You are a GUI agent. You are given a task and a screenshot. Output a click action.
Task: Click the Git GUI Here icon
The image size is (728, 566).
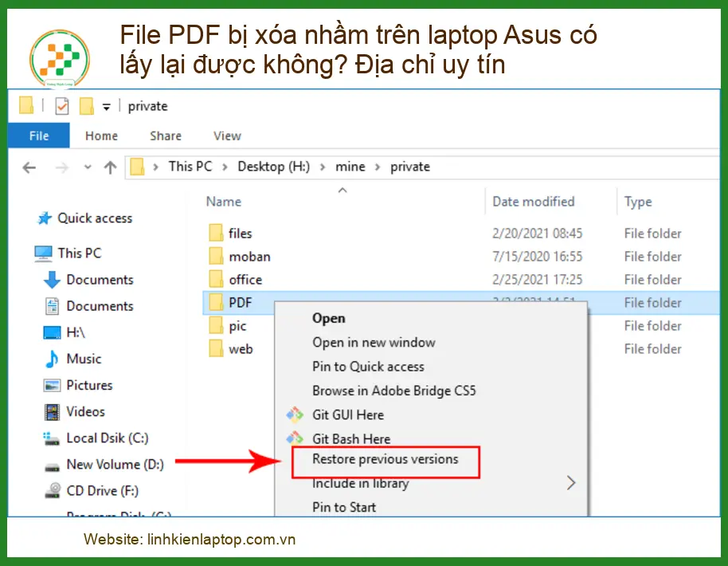pos(295,415)
